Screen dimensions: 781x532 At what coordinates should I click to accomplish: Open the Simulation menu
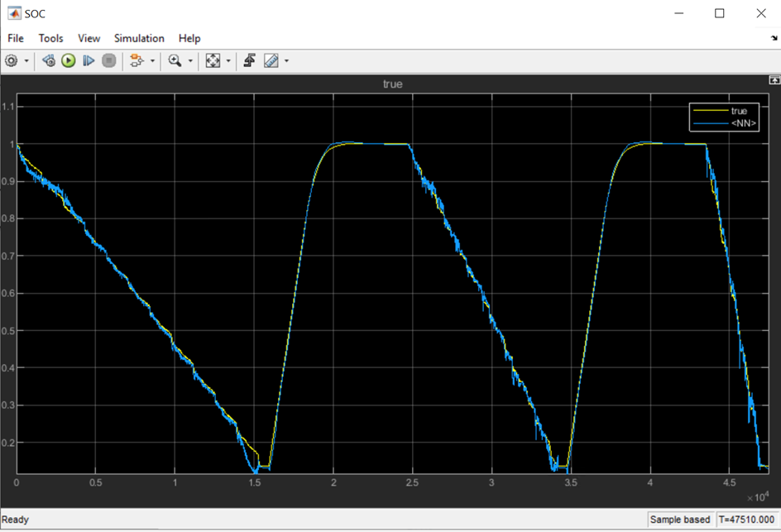[139, 38]
